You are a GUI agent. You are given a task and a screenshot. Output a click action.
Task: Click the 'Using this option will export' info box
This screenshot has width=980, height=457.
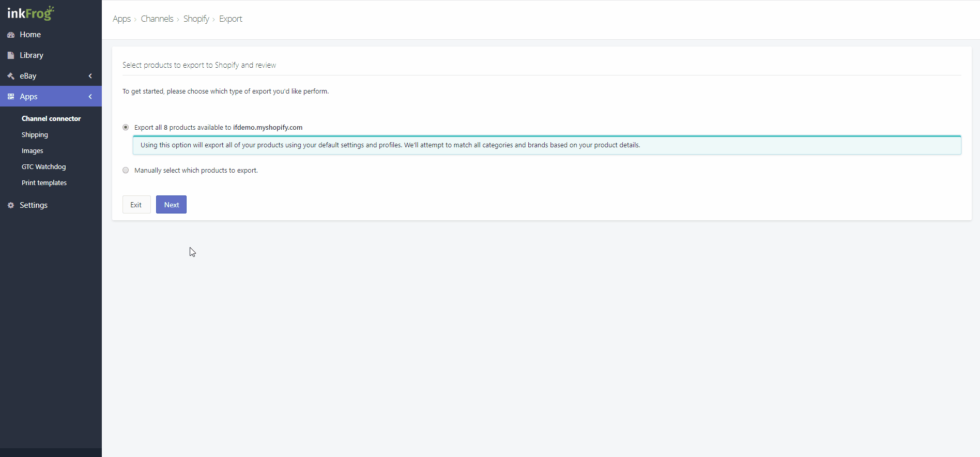pyautogui.click(x=547, y=145)
